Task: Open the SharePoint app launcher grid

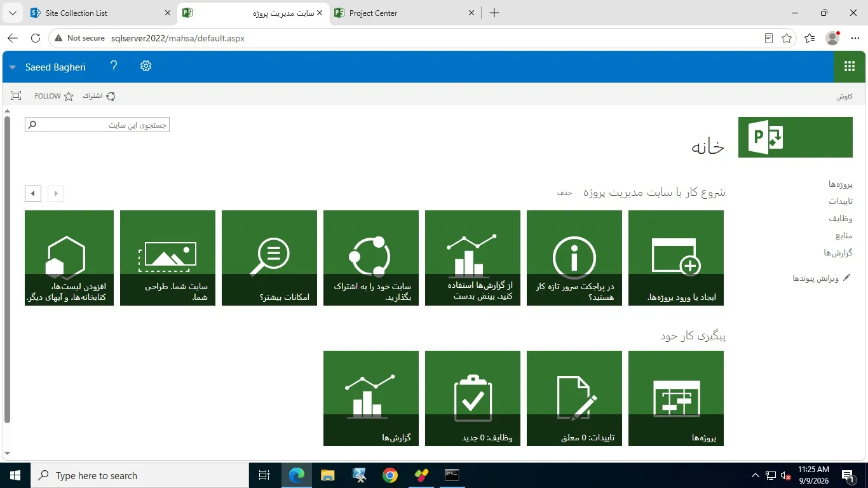Action: tap(850, 67)
